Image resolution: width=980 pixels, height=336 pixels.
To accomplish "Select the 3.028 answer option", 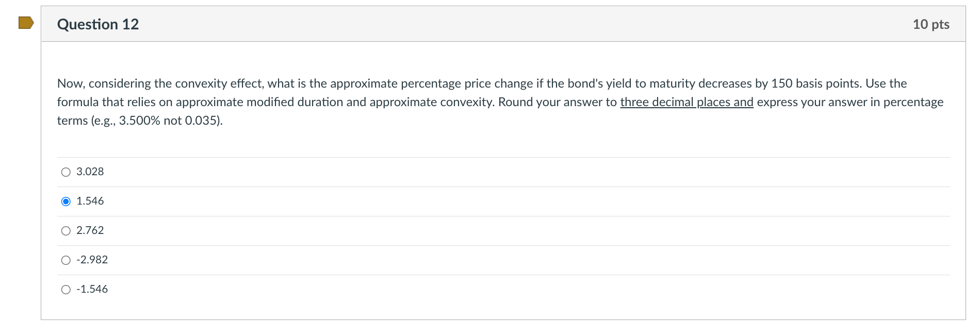I will click(66, 172).
